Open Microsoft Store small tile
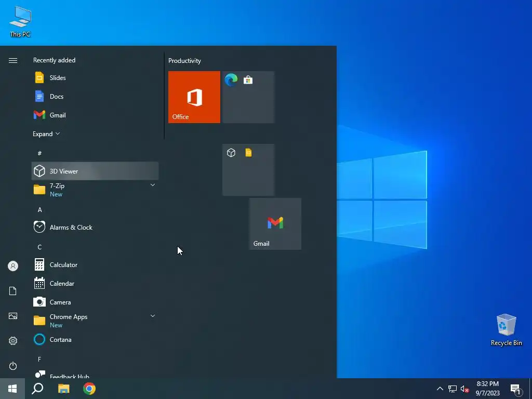 [x=248, y=80]
